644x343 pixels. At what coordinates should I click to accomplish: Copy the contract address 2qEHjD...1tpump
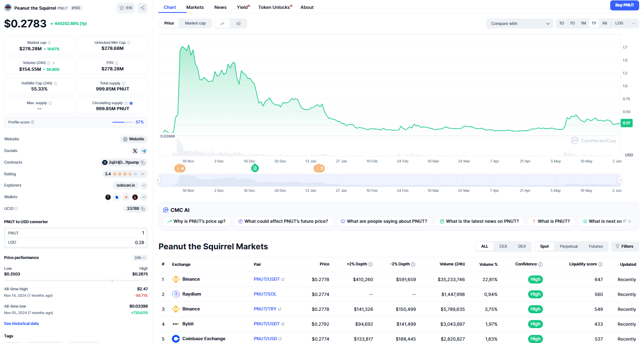pyautogui.click(x=142, y=162)
